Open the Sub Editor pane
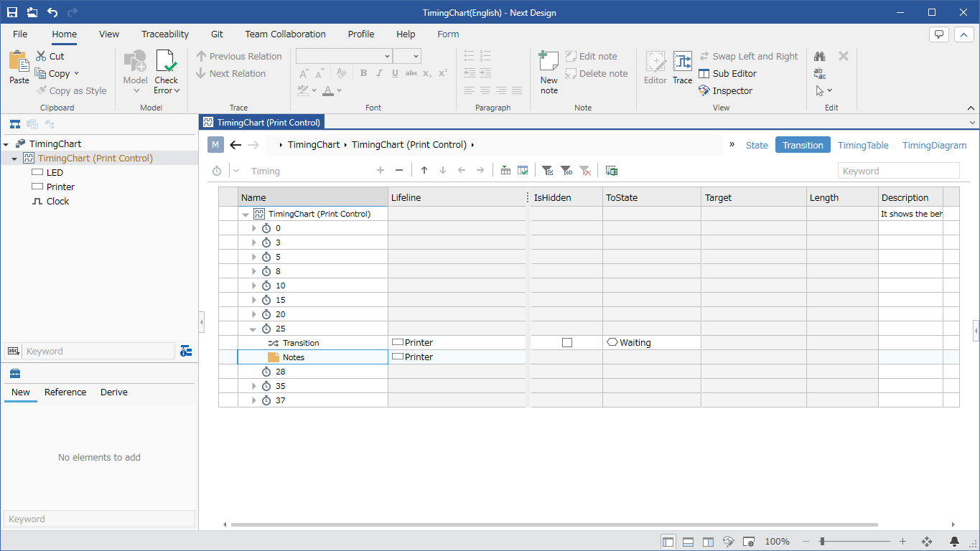The height and width of the screenshot is (551, 980). [728, 73]
